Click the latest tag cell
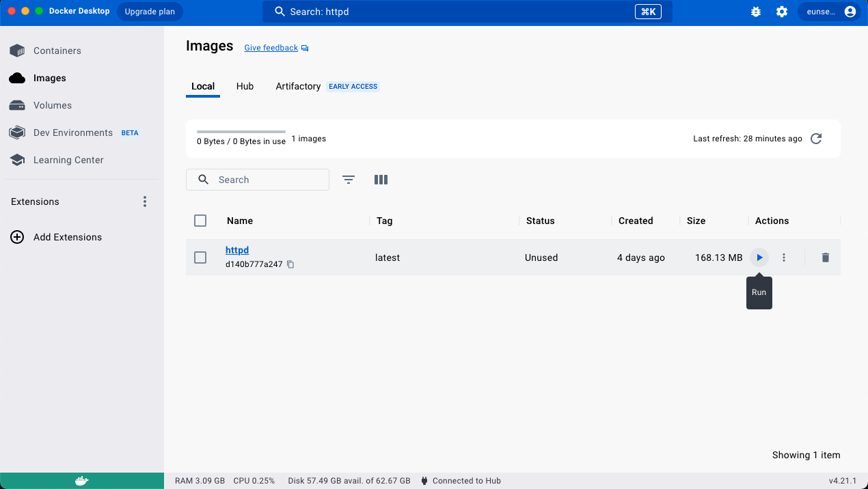 click(x=388, y=257)
